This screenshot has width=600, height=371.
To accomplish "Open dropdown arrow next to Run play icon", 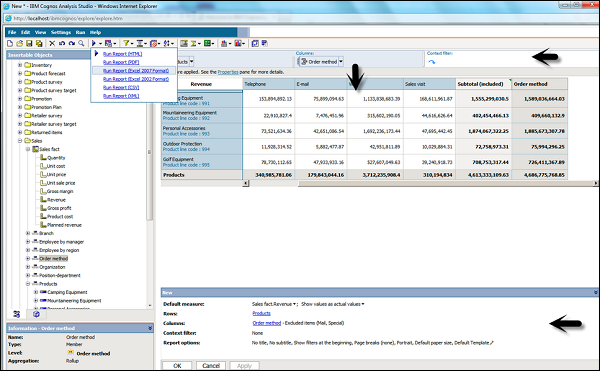I will click(x=100, y=44).
